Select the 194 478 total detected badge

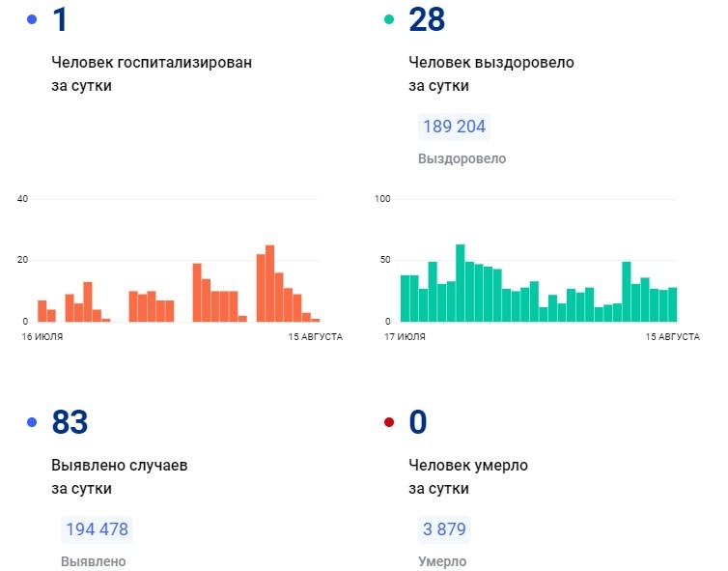(x=97, y=529)
